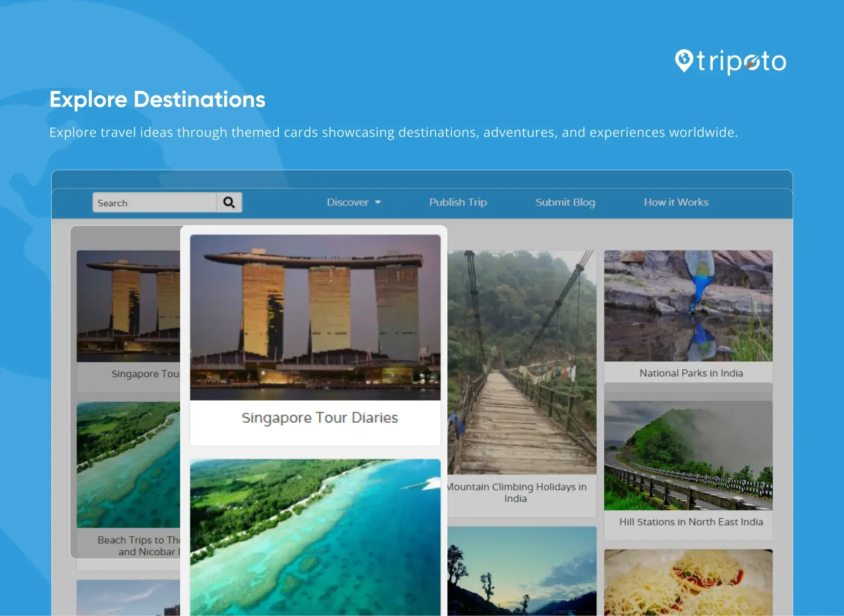
Task: Open small Singapore Marina Bay thumbnail at left
Action: coord(129,306)
